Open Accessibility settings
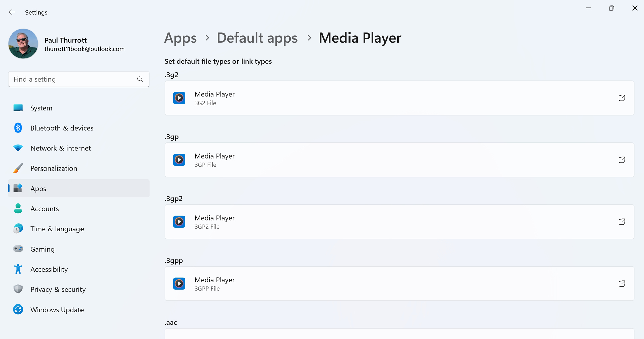Viewport: 644px width, 339px height. [49, 269]
